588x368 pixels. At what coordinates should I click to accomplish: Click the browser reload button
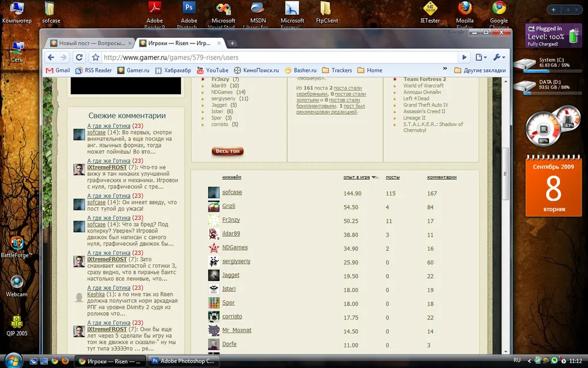click(x=78, y=57)
